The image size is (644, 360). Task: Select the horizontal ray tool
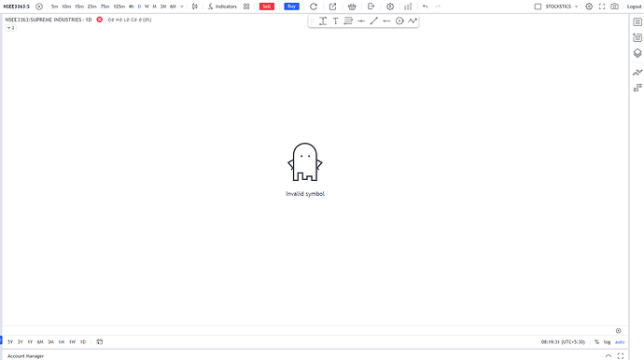pos(386,21)
